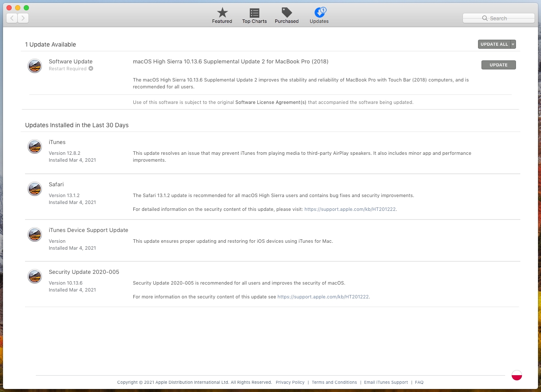This screenshot has height=392, width=541.
Task: Select the Updates tab label
Action: pos(319,21)
